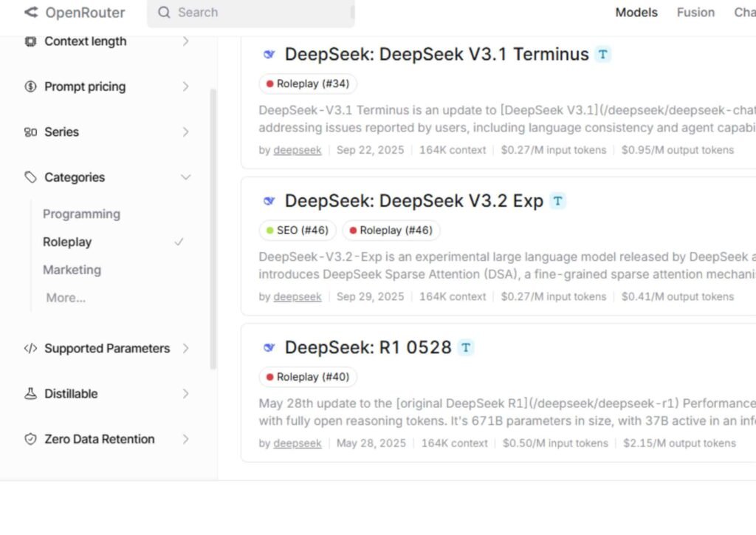Click the OpenRouter brand name
Viewport: 756px width, 535px height.
(86, 12)
